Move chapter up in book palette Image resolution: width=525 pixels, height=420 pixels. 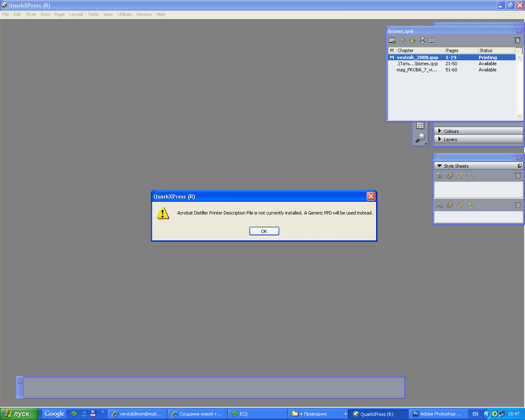click(402, 40)
